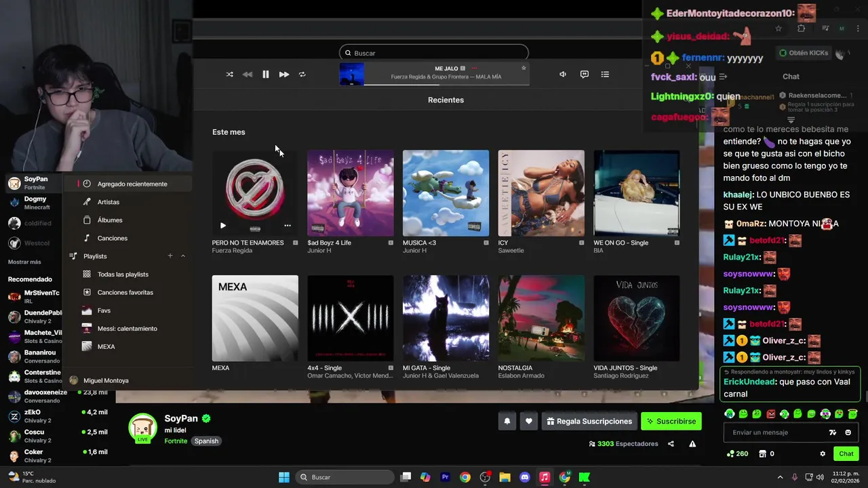Open the NOSTALGIA album cover

click(x=541, y=319)
